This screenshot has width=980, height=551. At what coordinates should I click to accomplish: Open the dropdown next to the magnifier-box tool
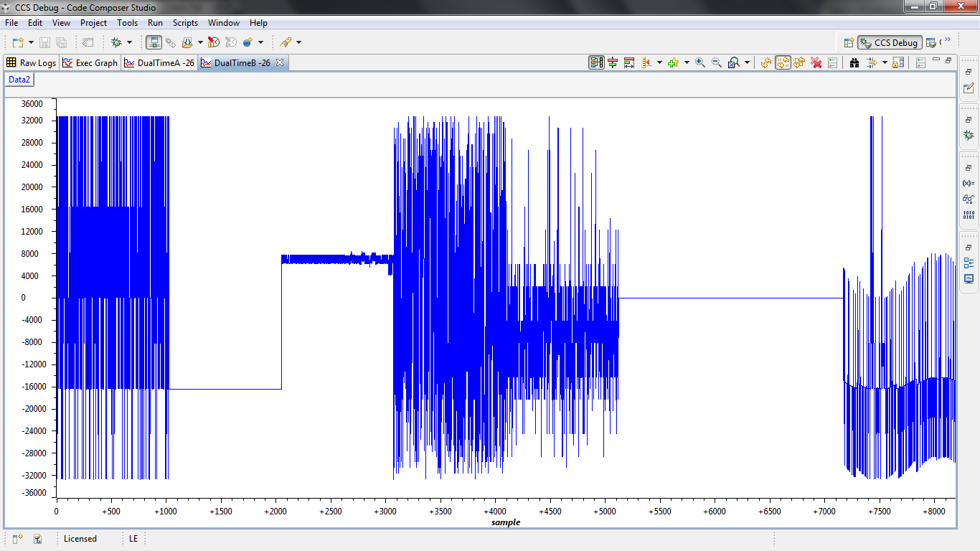tap(746, 62)
